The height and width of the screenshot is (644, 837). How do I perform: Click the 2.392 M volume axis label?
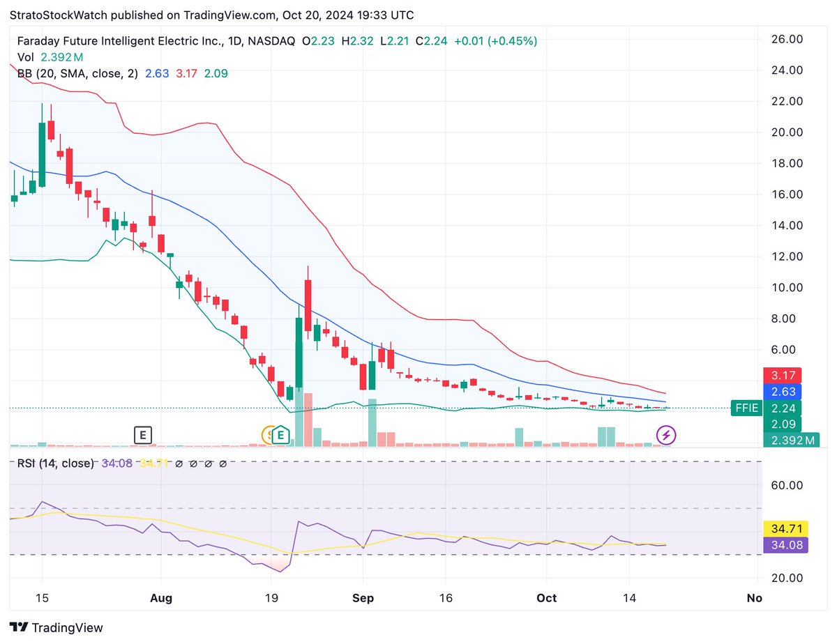pyautogui.click(x=791, y=440)
